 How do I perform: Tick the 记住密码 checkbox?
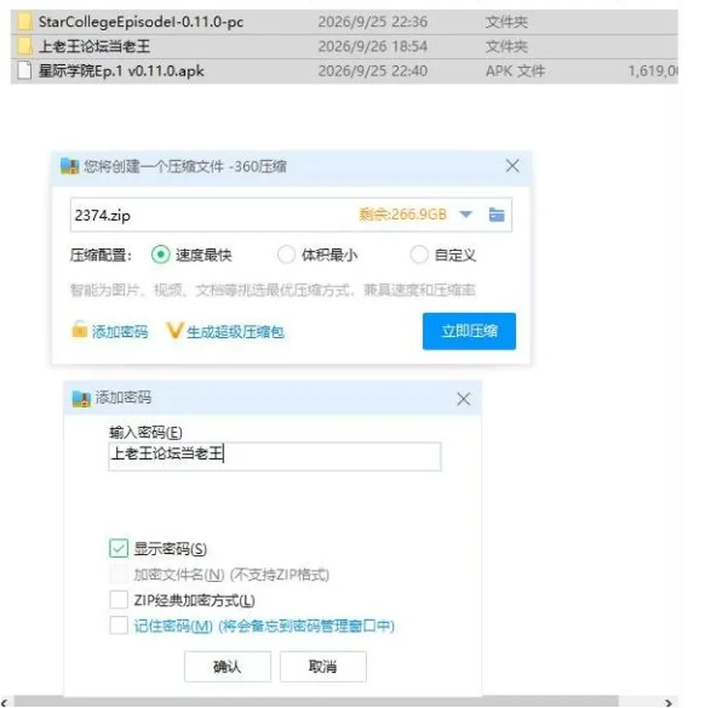tap(119, 625)
